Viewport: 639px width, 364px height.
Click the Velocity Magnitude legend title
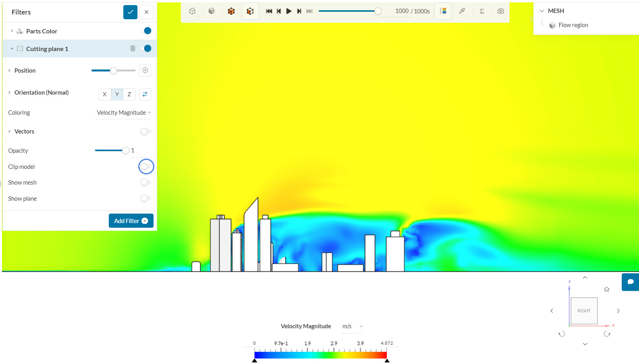click(306, 326)
